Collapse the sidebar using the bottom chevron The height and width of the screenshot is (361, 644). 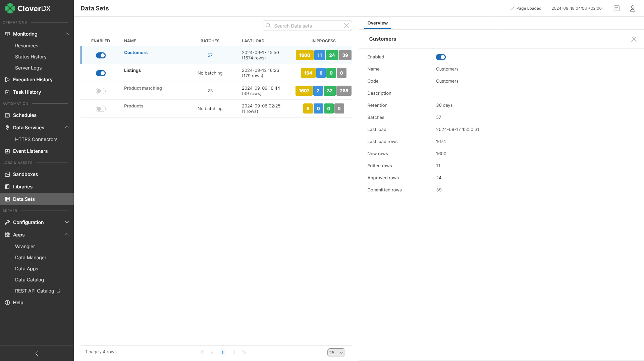(37, 353)
